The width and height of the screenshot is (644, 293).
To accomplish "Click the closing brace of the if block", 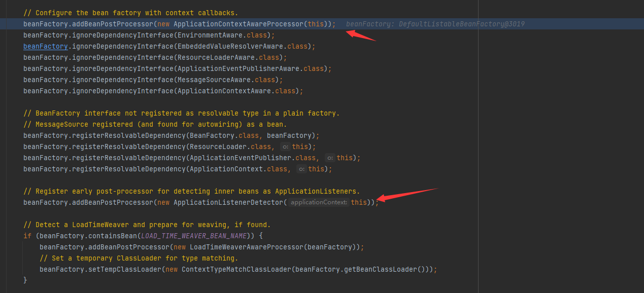I will coord(25,280).
